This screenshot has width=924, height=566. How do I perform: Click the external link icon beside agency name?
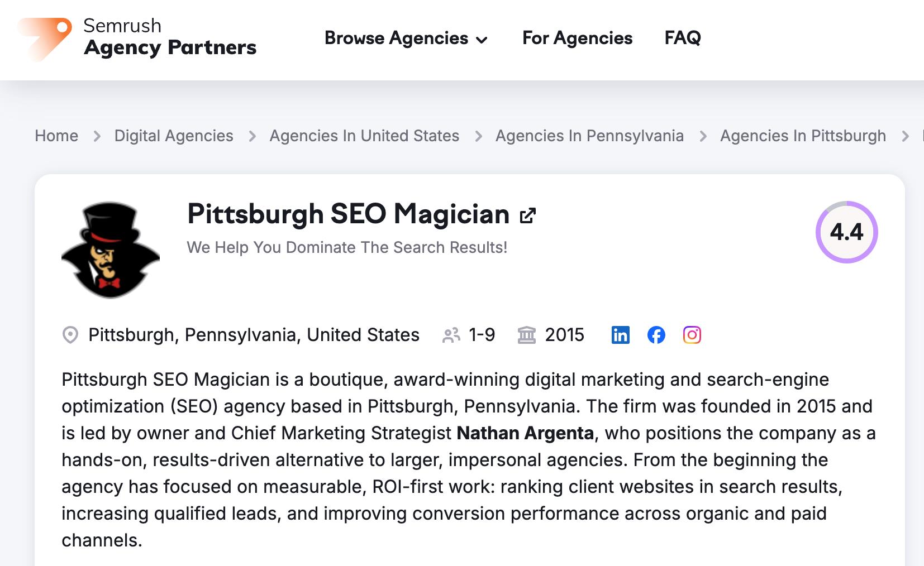[528, 215]
